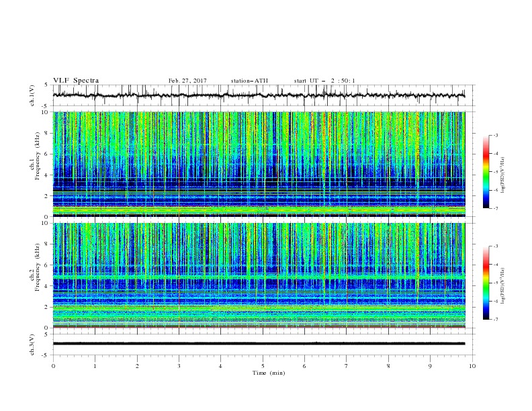This screenshot has height=411, width=532.
Task: Click the log(PSD) label beside ch.1 color bar
Action: (x=503, y=175)
